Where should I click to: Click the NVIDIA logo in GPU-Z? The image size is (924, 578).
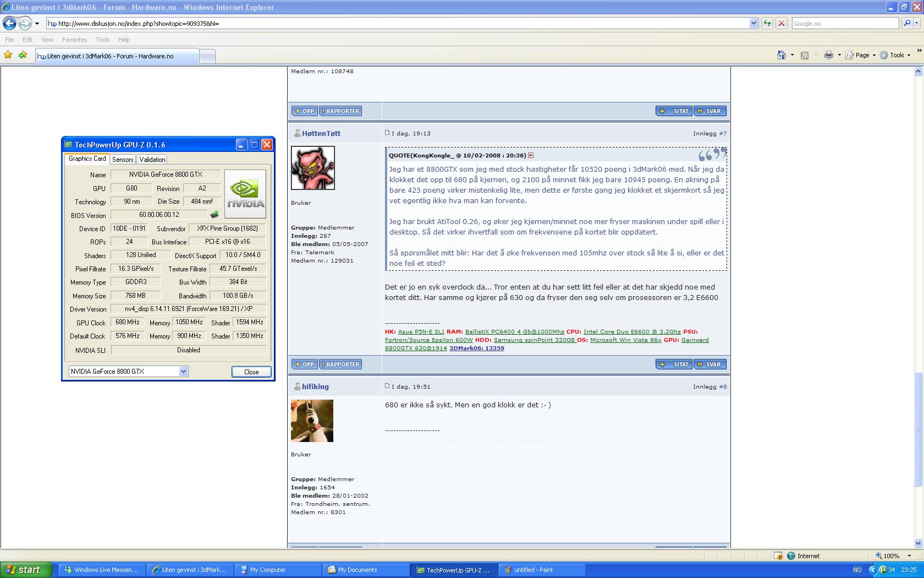pos(245,194)
